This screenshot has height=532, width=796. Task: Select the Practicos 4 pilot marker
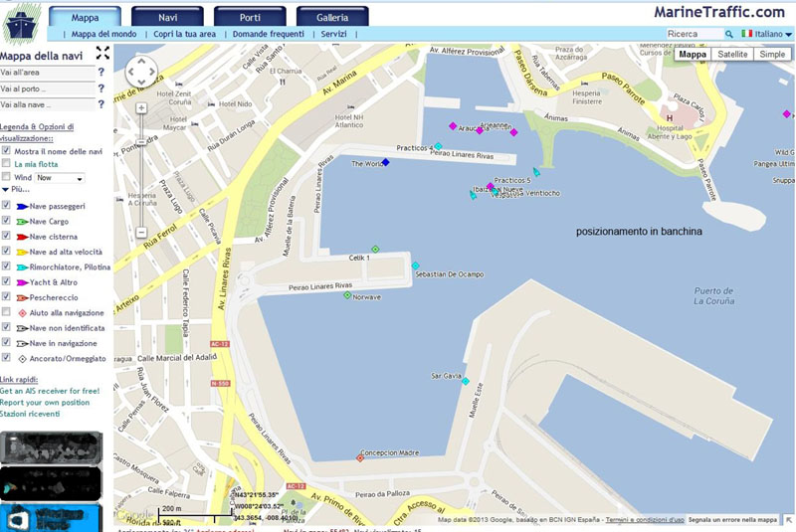438,146
